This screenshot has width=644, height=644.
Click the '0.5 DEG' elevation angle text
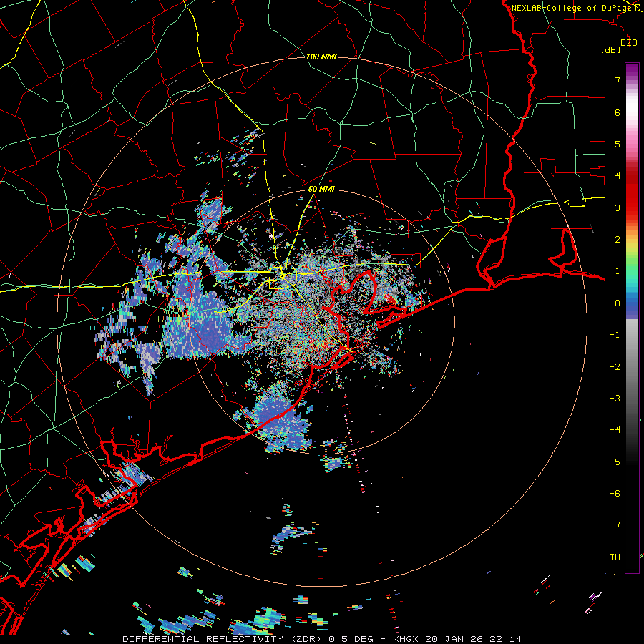tap(353, 639)
